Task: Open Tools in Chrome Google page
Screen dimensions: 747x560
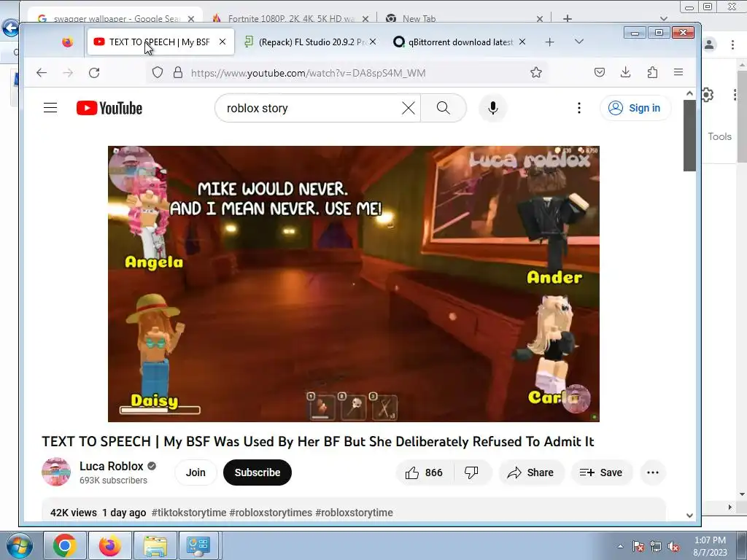Action: click(x=719, y=136)
